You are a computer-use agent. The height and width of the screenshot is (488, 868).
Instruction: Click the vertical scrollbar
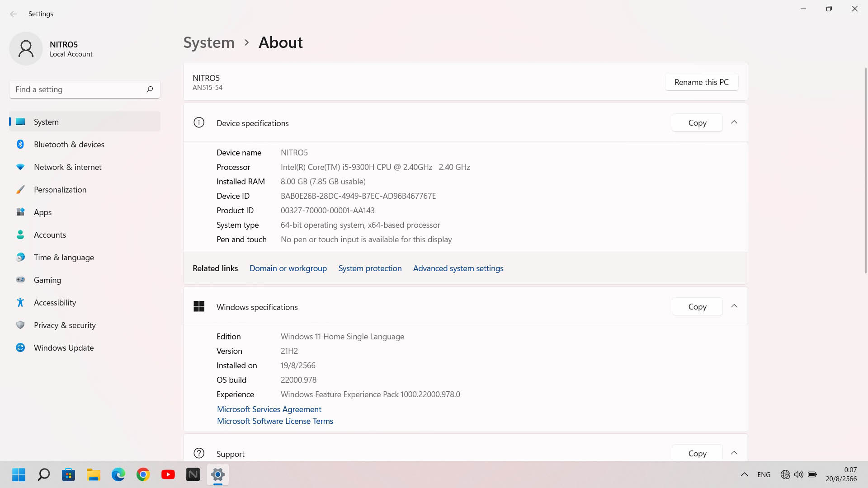865,170
